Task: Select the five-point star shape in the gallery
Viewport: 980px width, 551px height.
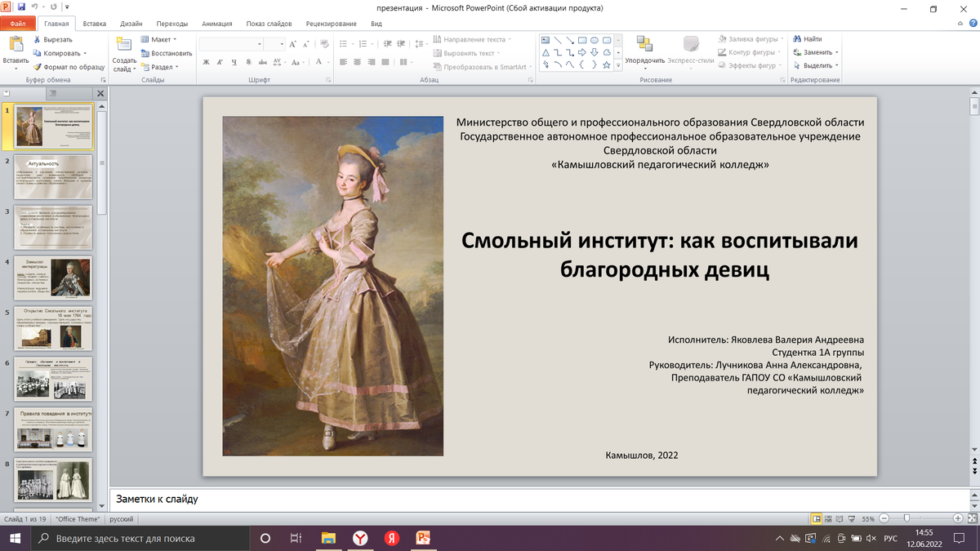Action: (607, 64)
